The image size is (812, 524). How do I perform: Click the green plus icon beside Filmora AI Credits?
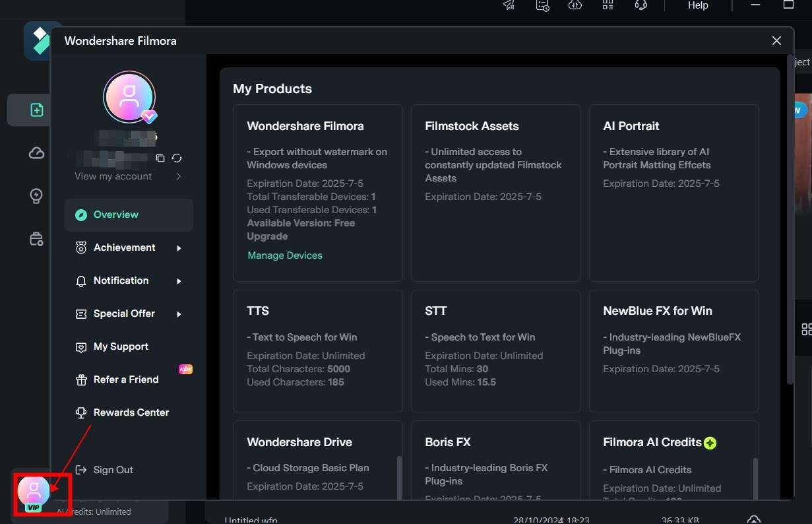tap(710, 443)
